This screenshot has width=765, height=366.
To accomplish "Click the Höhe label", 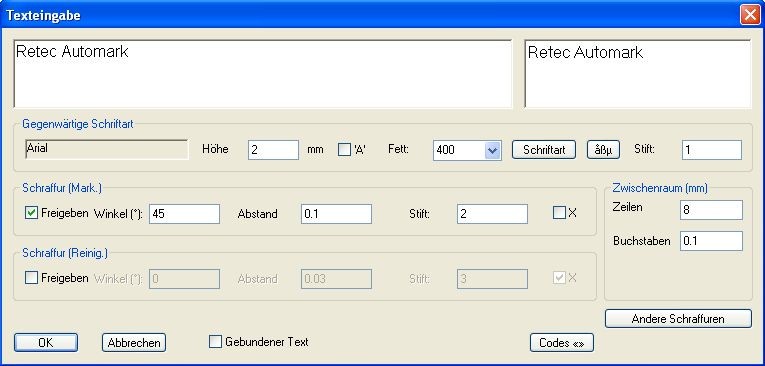I will 215,149.
